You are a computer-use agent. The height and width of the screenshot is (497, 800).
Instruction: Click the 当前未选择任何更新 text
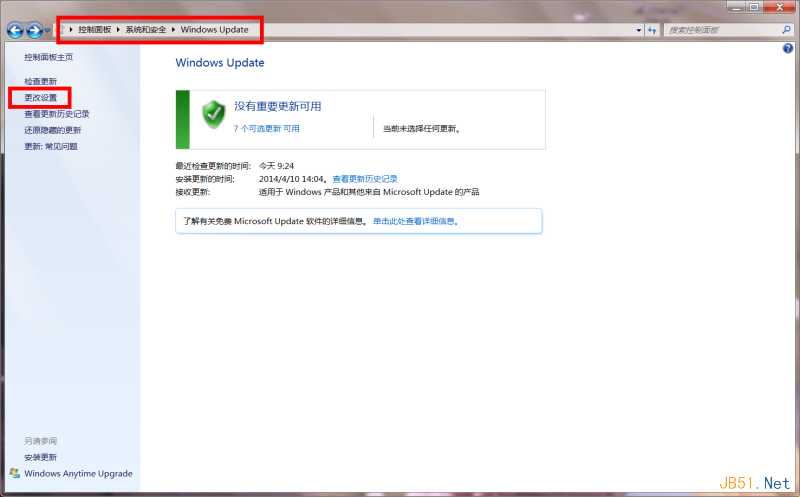click(x=421, y=129)
